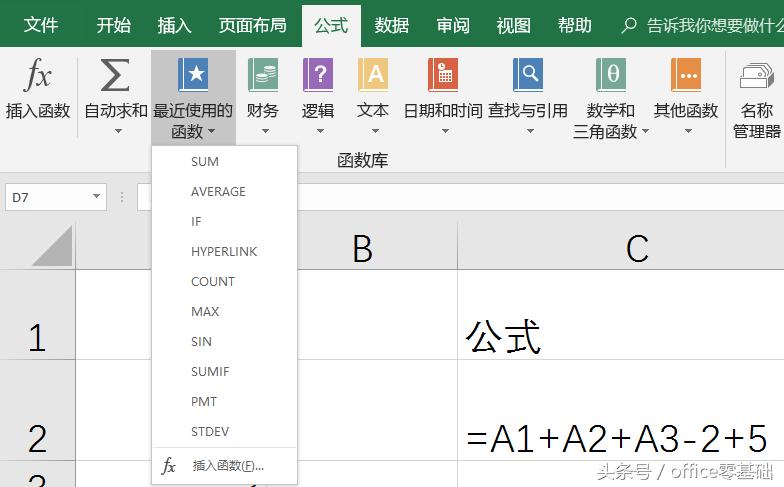Click the Recently Used functions star book icon

(193, 74)
